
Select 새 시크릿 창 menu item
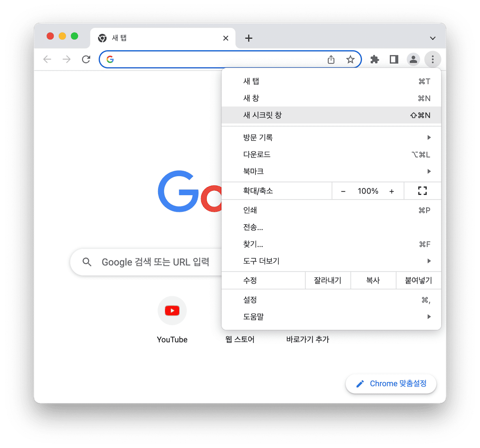(x=331, y=115)
